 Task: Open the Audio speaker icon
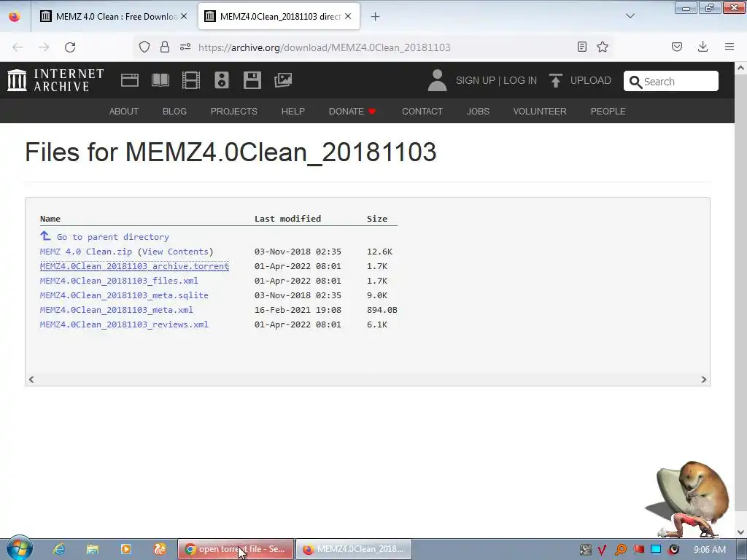tap(222, 80)
